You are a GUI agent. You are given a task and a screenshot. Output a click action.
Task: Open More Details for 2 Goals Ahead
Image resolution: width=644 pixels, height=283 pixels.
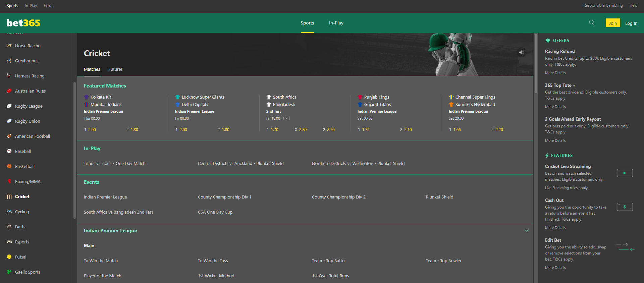coord(555,140)
